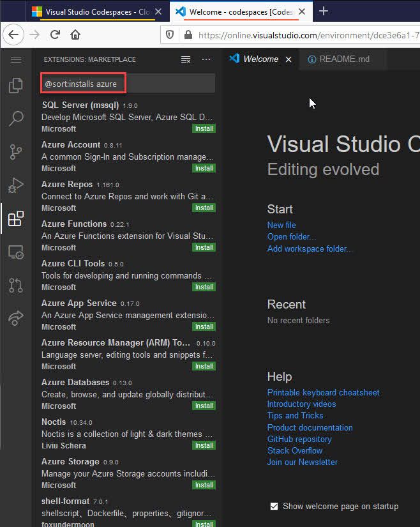Click Join our Newsletter link
This screenshot has height=527, width=420.
pyautogui.click(x=303, y=462)
